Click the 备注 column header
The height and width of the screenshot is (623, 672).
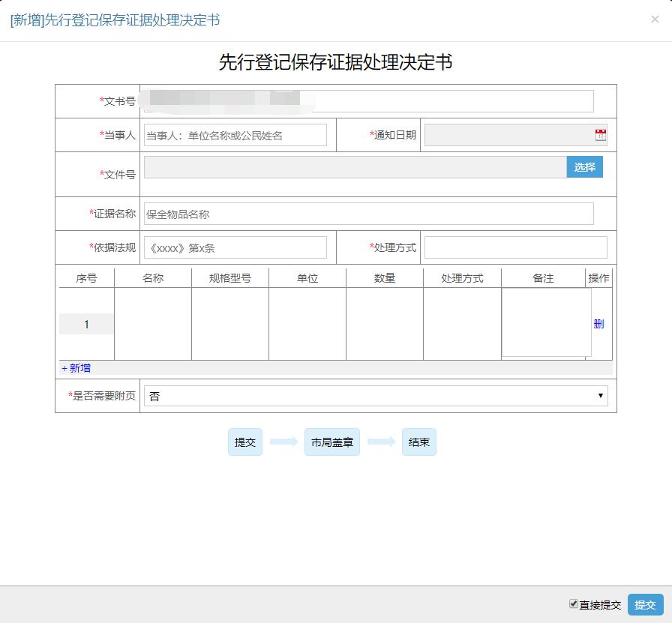pos(543,278)
